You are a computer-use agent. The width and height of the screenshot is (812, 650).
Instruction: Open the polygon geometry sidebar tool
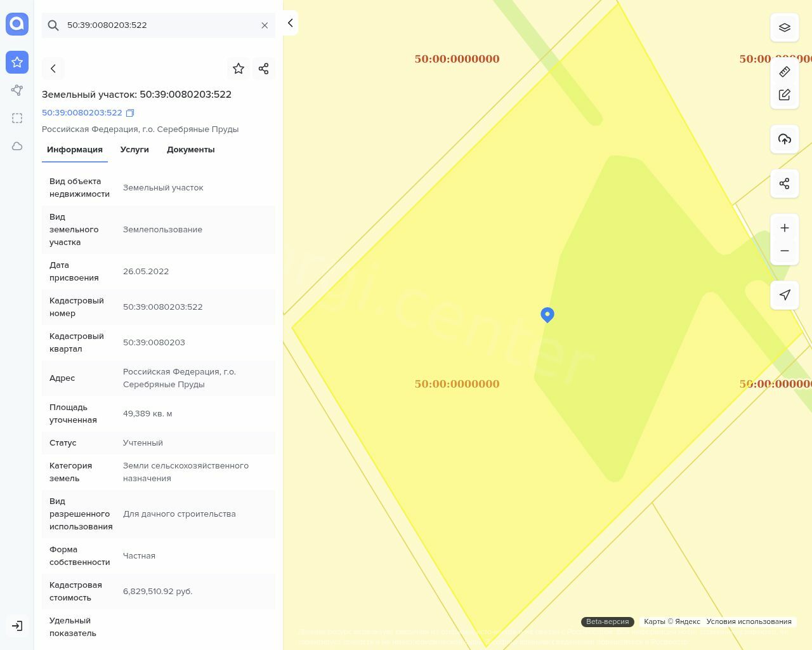coord(17,90)
